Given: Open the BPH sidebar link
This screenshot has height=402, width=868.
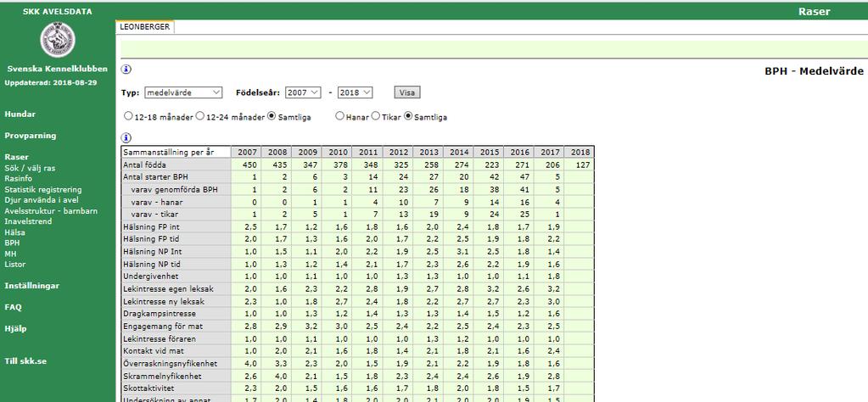Looking at the screenshot, I should tap(12, 243).
